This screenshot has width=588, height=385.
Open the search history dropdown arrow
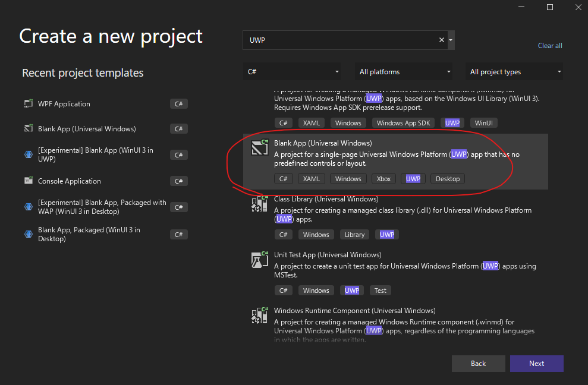[451, 40]
